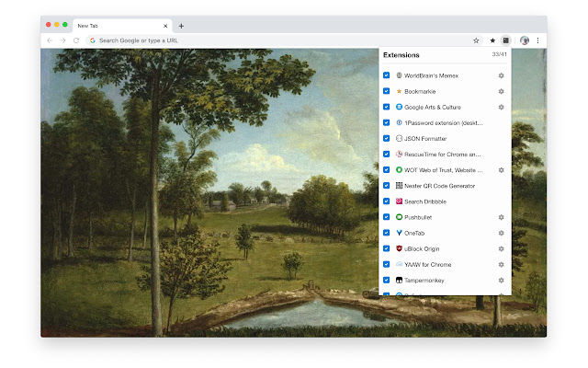Click the 33/41 extensions counter
This screenshot has width=588, height=368.
coord(499,54)
